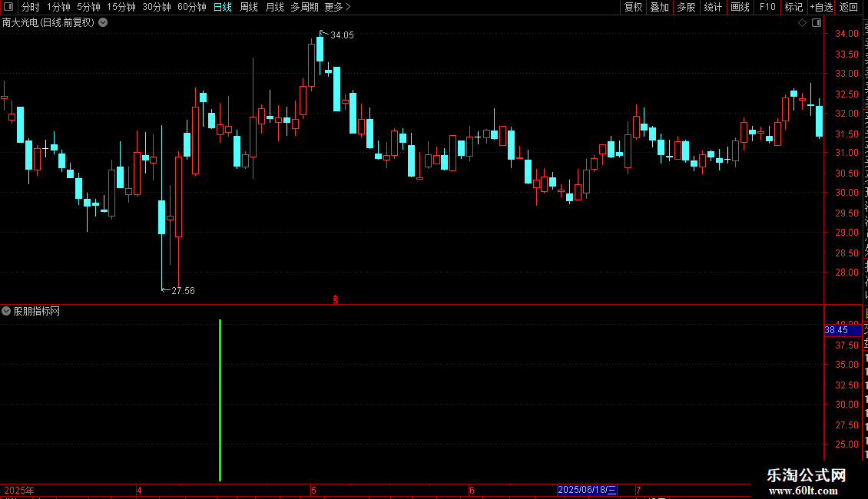Viewport: 868px width, 499px height.
Task: Click the 27.56 low price label
Action: 184,291
